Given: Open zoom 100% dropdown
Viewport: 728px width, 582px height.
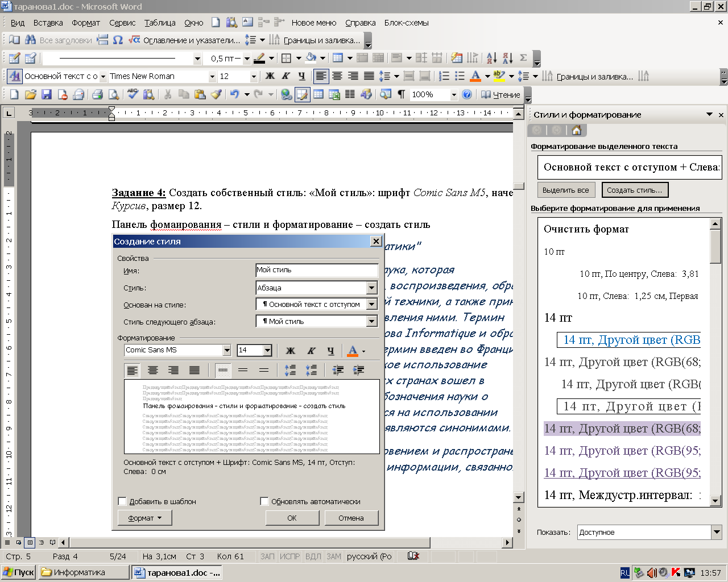Looking at the screenshot, I should pyautogui.click(x=453, y=94).
